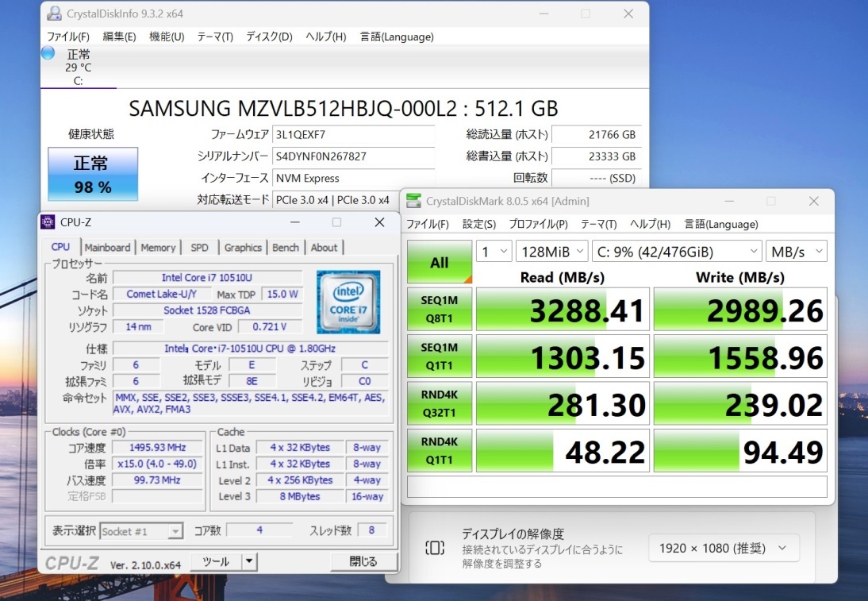Switch to the SPD tab in CPU-Z
Screen dimensions: 868x601
point(199,248)
